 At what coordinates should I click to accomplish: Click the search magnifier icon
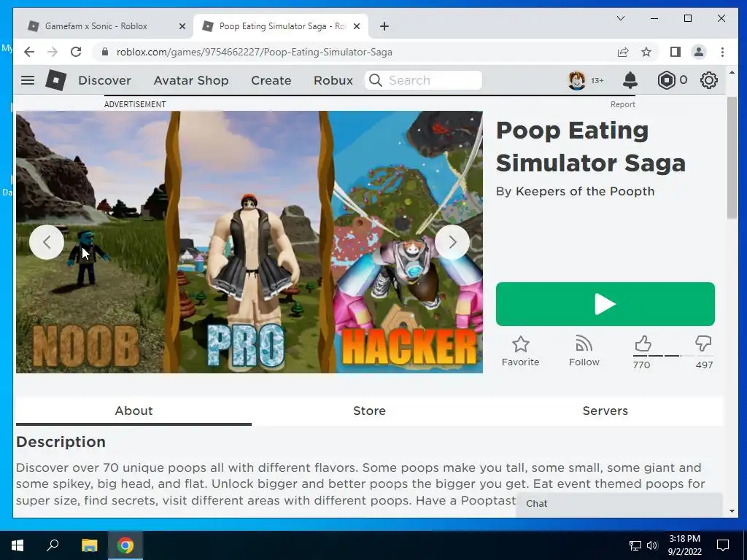[x=376, y=80]
